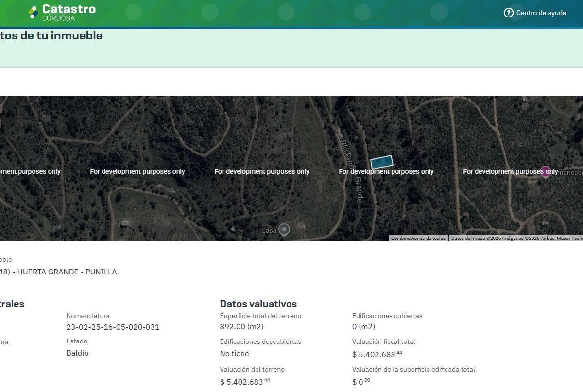
Task: Select the blue highlighted parcel on map
Action: click(x=382, y=162)
